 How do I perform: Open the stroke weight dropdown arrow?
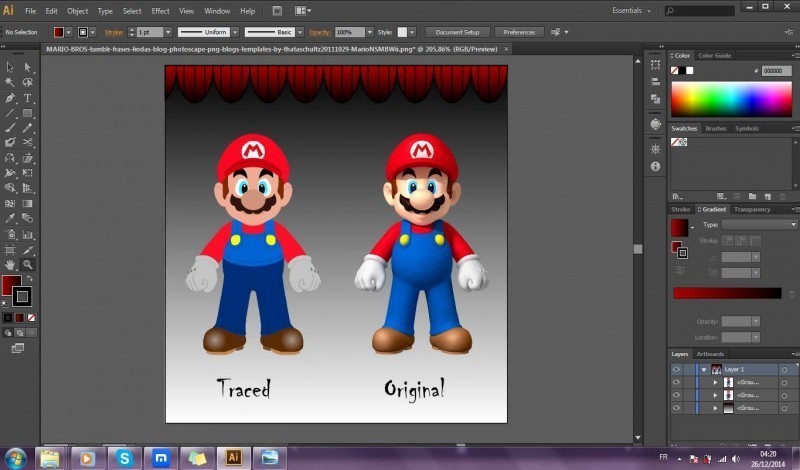[x=168, y=32]
